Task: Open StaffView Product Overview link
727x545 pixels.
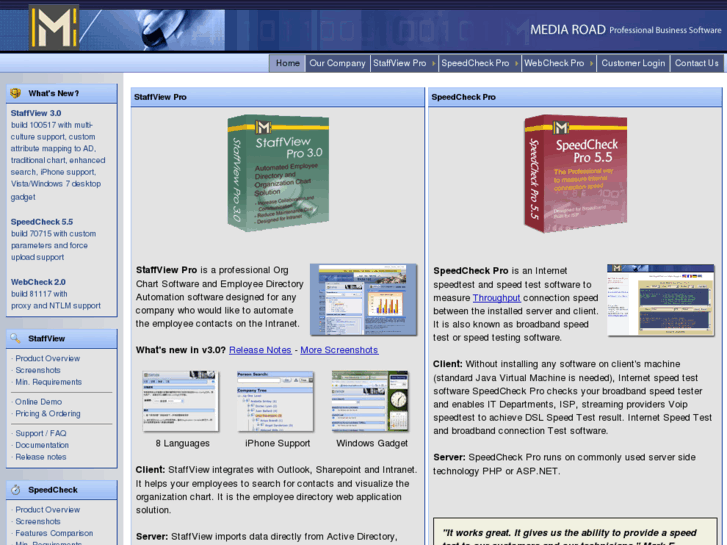Action: [48, 359]
